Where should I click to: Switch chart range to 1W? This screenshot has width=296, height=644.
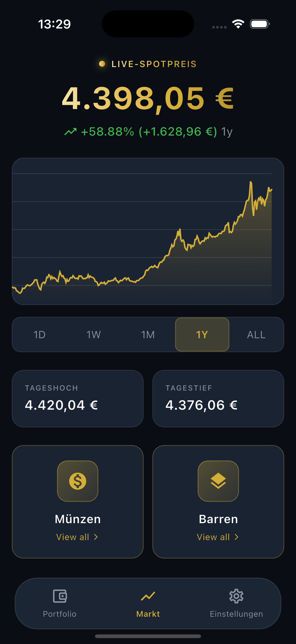click(x=94, y=335)
